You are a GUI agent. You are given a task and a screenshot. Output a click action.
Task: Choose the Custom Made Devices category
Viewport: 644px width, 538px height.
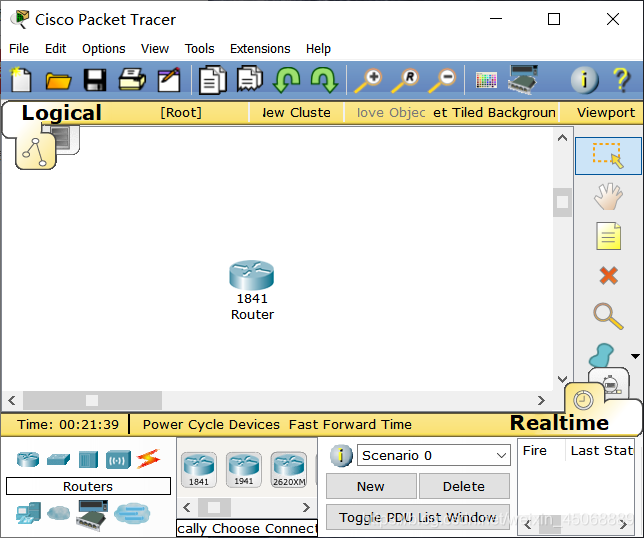92,514
